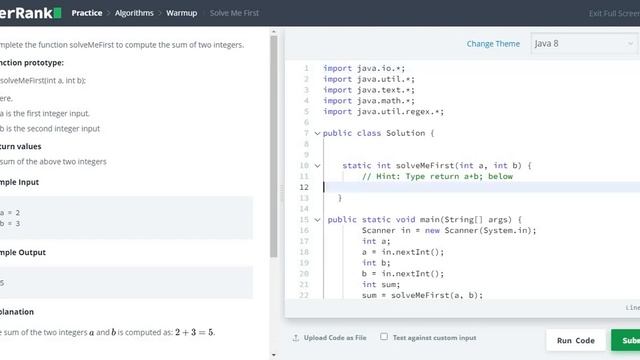Click the Change Theme link

493,44
